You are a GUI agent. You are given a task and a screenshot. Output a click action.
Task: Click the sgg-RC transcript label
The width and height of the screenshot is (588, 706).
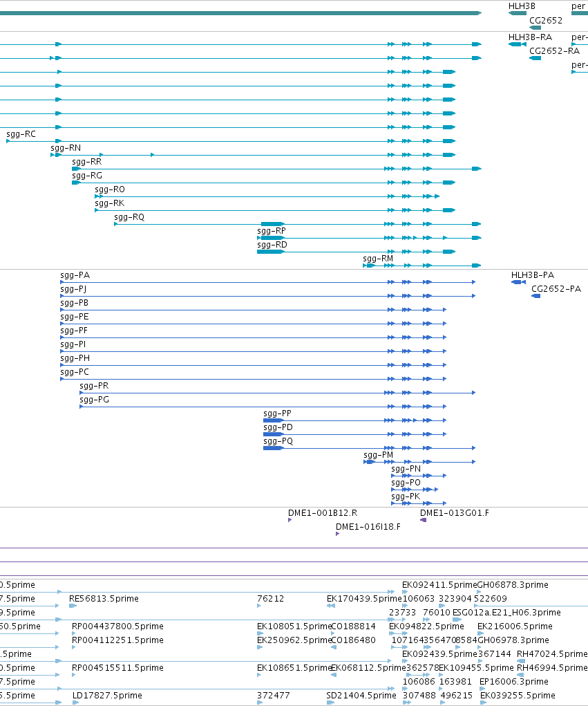coord(21,134)
